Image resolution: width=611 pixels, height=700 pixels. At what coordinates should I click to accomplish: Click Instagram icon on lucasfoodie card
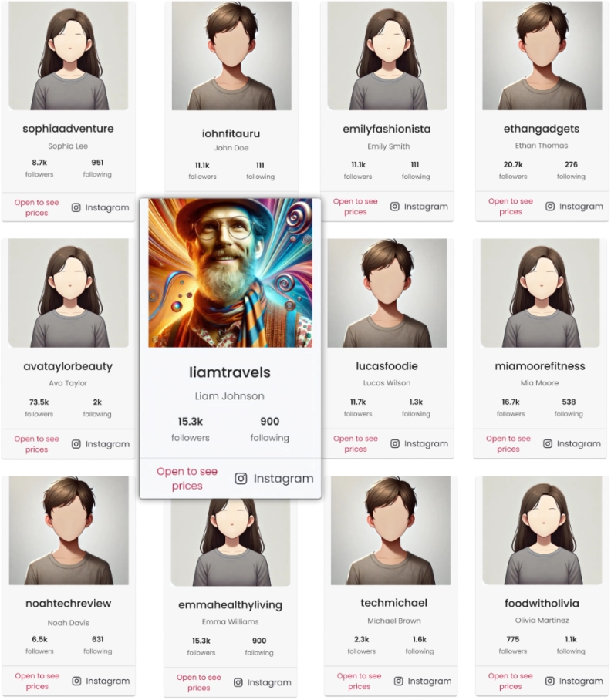[x=395, y=444]
